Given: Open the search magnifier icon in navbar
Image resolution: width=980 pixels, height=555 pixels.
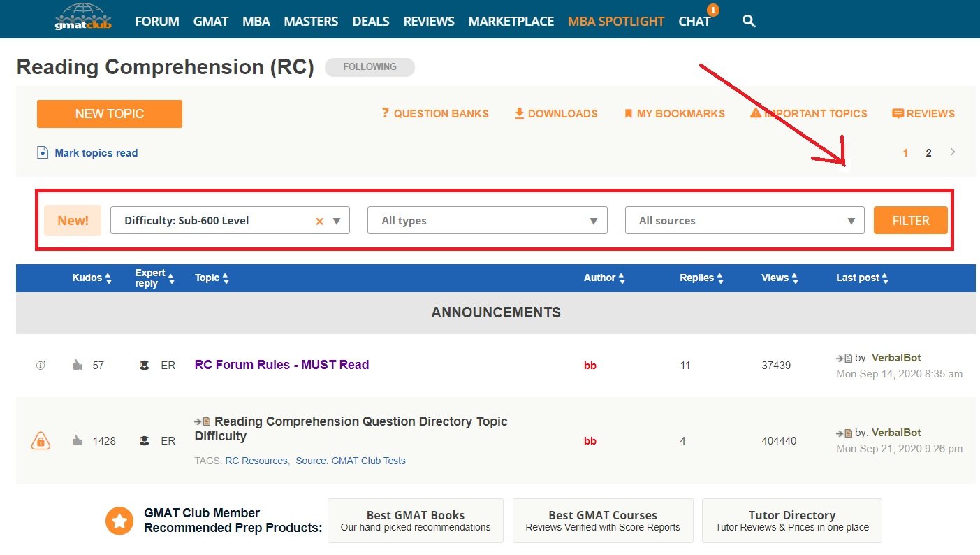Looking at the screenshot, I should (x=749, y=21).
